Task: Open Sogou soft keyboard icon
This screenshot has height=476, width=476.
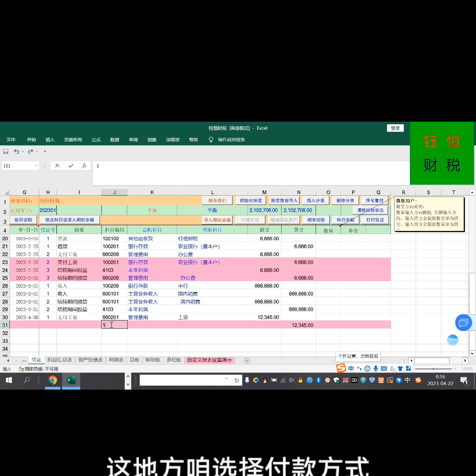Action: click(384, 368)
